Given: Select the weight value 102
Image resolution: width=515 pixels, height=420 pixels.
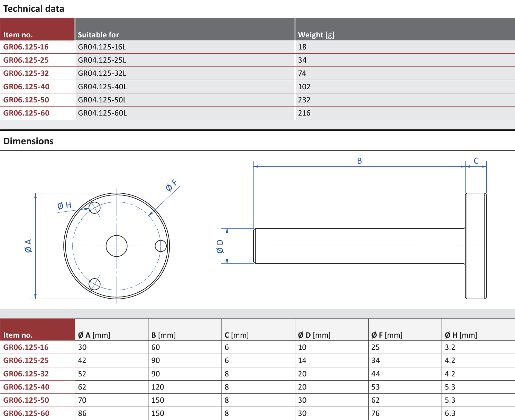Looking at the screenshot, I should pos(304,87).
